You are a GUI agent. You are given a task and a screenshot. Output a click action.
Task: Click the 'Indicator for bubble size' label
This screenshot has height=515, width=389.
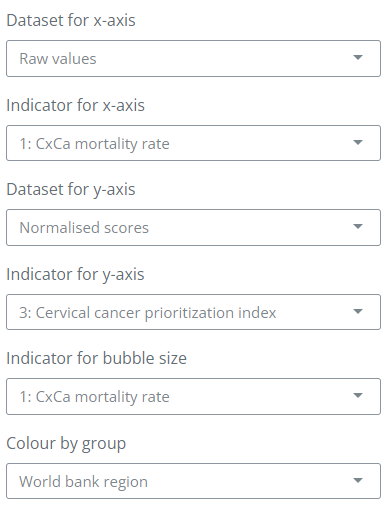(96, 358)
